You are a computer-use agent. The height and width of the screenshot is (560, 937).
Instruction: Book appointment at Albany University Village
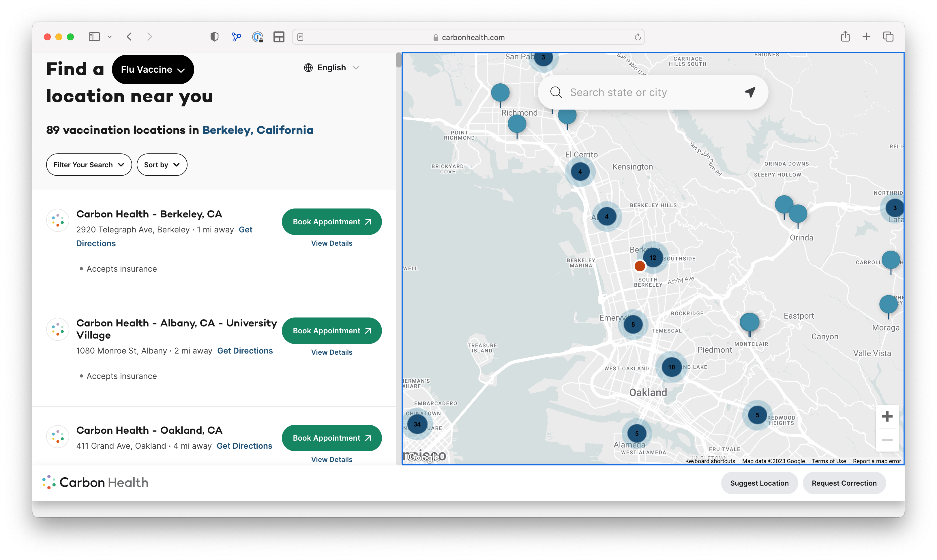[x=331, y=330]
